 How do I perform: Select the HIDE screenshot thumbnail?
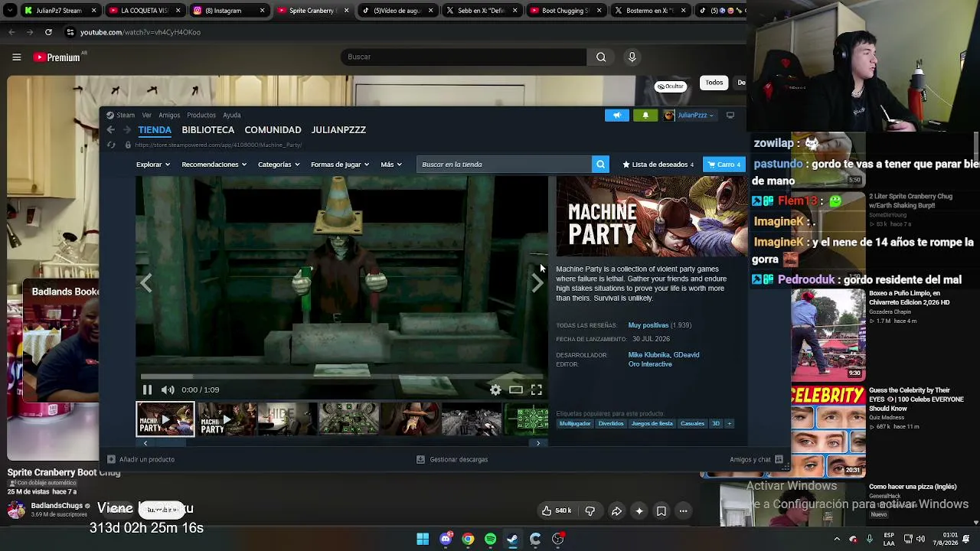click(x=288, y=419)
